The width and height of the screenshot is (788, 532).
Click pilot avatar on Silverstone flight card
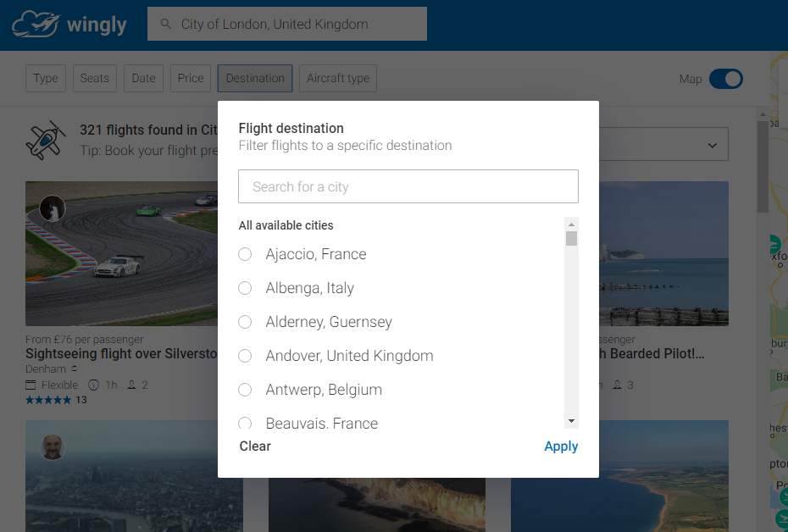53,208
